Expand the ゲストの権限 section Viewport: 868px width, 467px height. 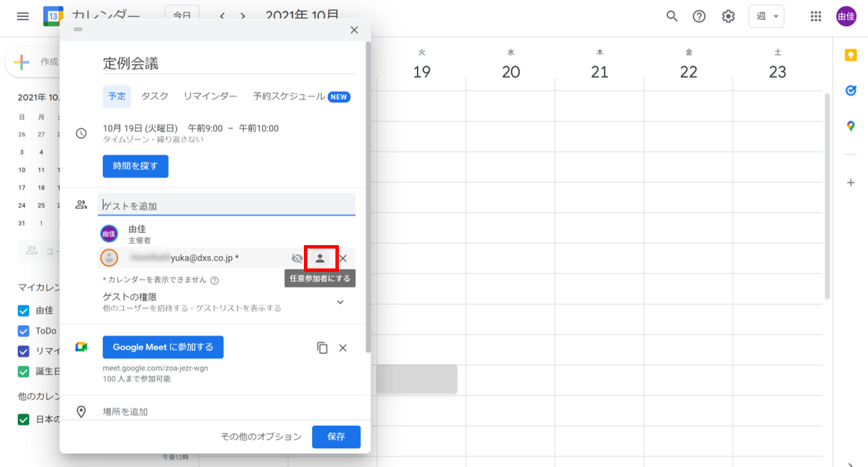pos(340,302)
